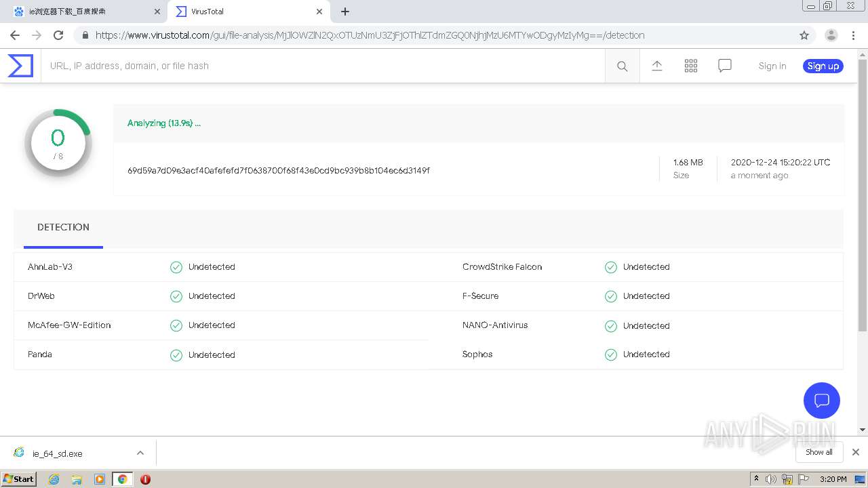Image resolution: width=868 pixels, height=488 pixels.
Task: Open the Chrome profile avatar
Action: [x=831, y=35]
